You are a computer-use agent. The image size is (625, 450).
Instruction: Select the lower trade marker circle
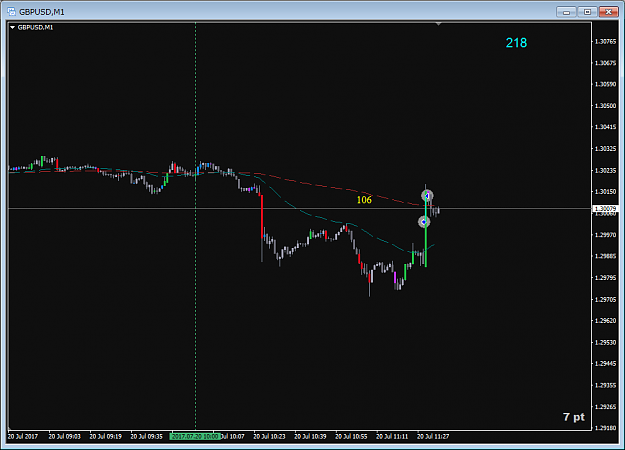tap(424, 222)
